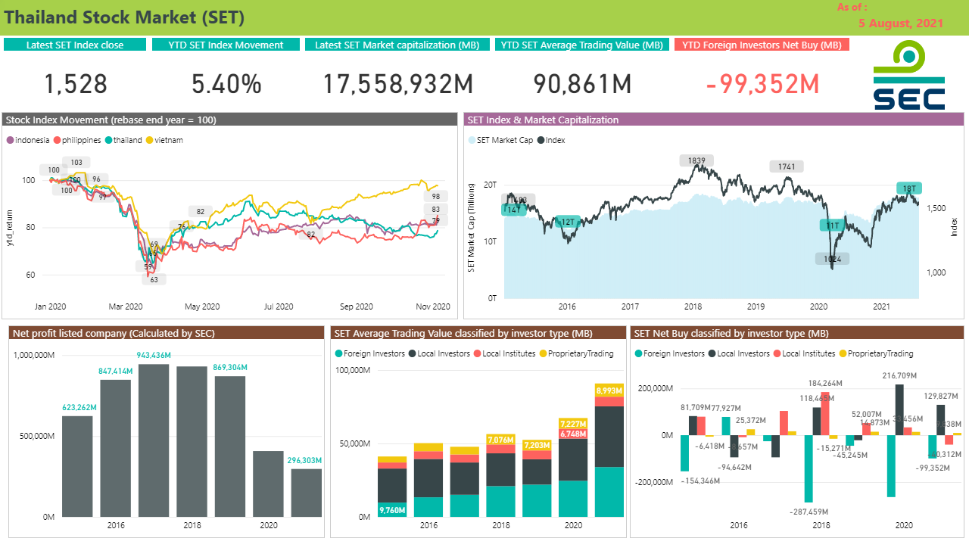The height and width of the screenshot is (560, 969).
Task: Select the large red -99,352M KPI value
Action: tap(762, 84)
